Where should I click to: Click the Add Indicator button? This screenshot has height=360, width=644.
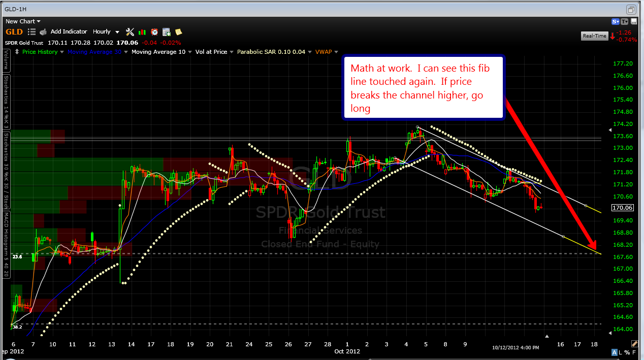coord(69,31)
